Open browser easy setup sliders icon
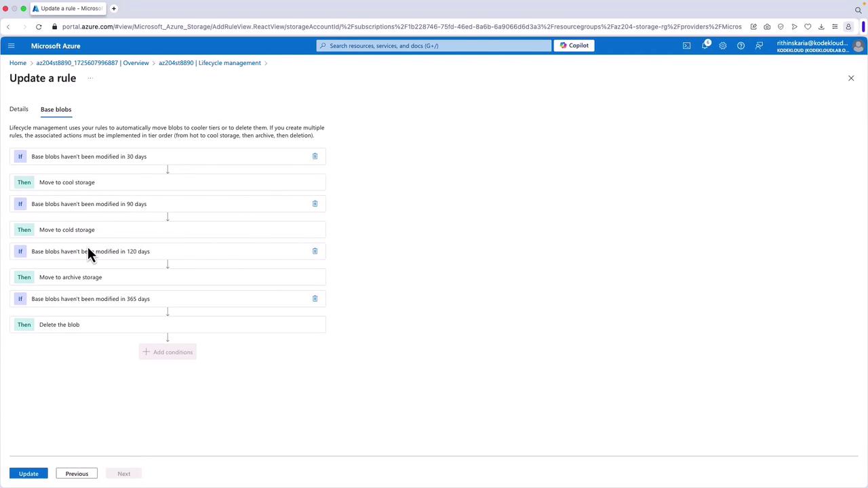 click(x=835, y=26)
